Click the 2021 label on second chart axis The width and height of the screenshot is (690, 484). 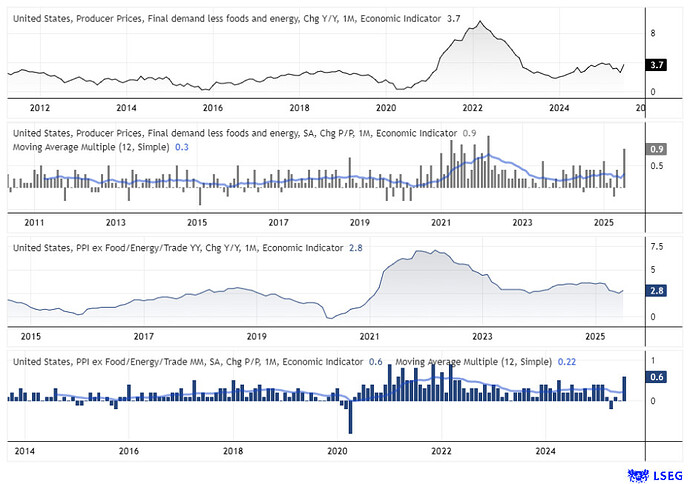[x=441, y=223]
